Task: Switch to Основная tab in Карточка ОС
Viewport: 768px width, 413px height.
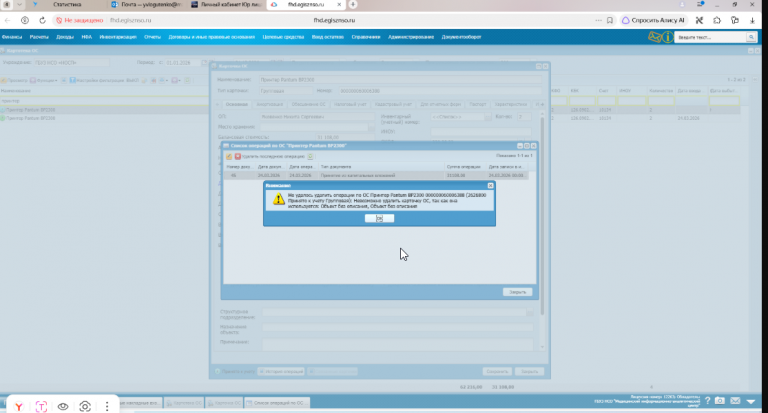Action: (237, 104)
